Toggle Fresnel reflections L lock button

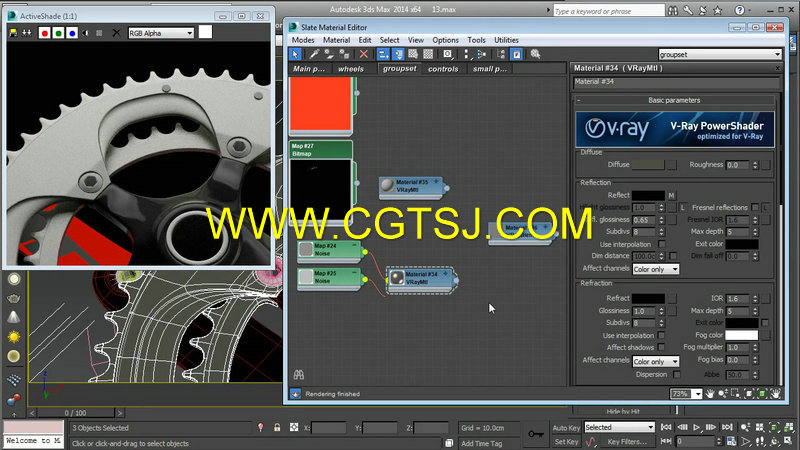(x=765, y=208)
